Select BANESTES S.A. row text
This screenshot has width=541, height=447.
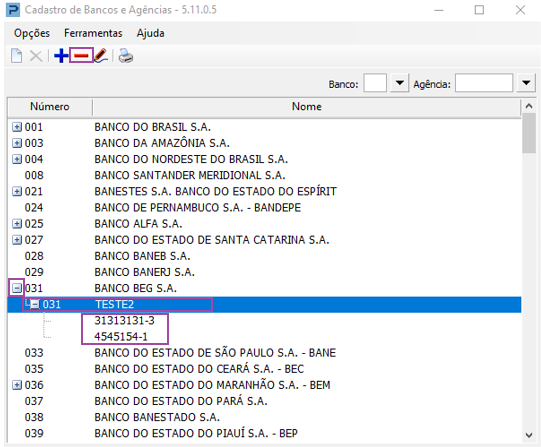click(x=215, y=191)
